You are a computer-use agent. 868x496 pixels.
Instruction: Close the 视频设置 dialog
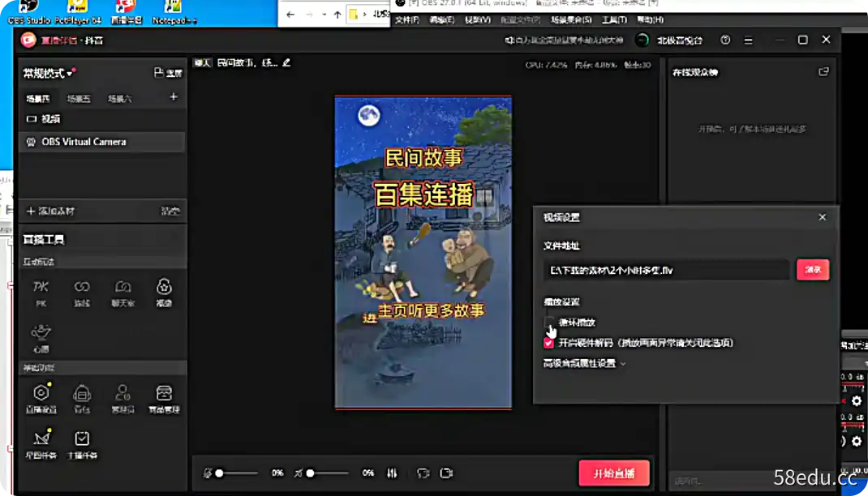(822, 217)
